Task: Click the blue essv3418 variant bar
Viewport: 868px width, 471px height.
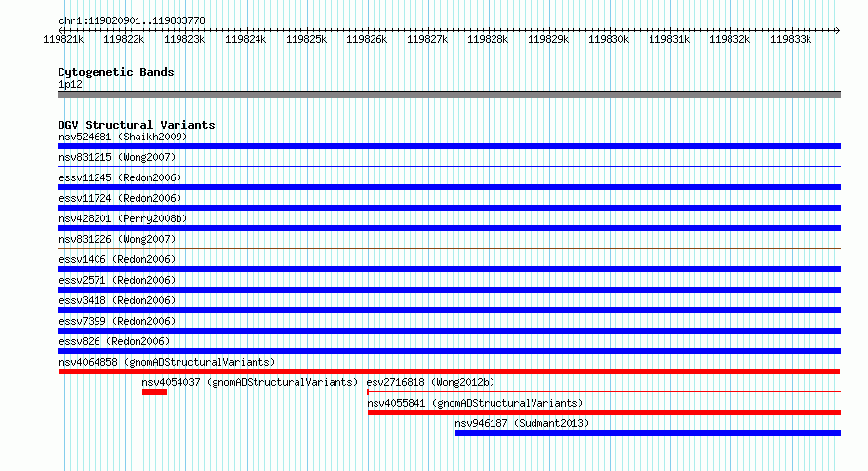Action: (449, 310)
